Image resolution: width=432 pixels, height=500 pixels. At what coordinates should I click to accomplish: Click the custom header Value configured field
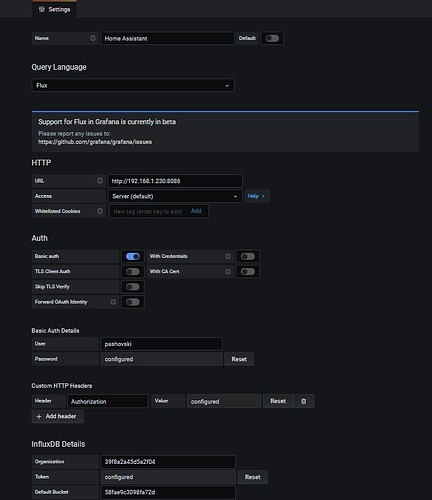(224, 401)
